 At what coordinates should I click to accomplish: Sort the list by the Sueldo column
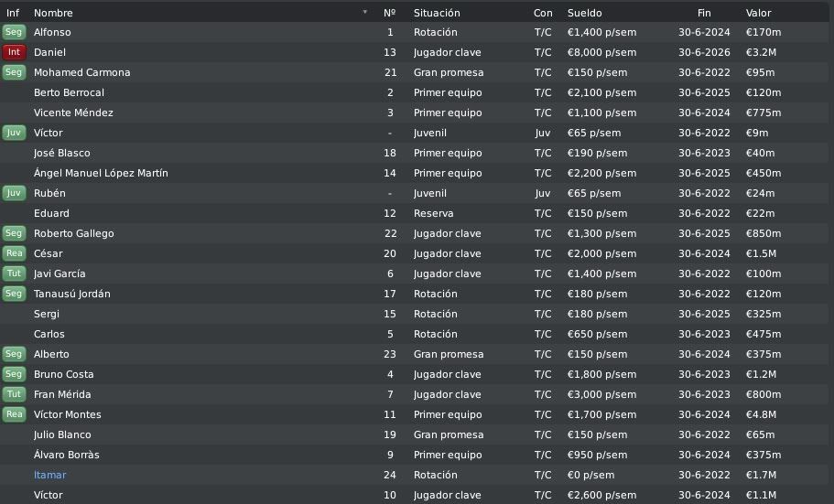coord(585,13)
